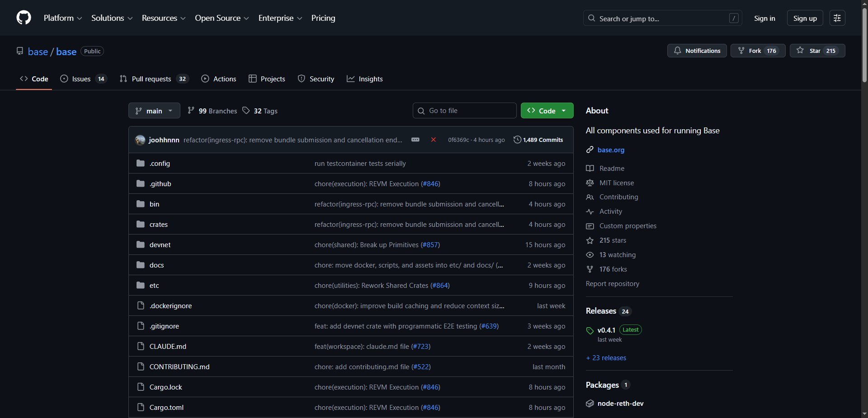Fork the repository with Fork button
The width and height of the screenshot is (868, 418).
(x=758, y=51)
